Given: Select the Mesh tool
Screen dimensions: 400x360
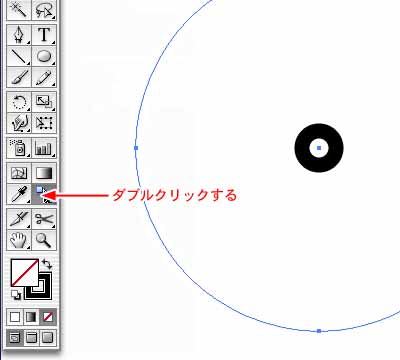Looking at the screenshot, I should (19, 173).
